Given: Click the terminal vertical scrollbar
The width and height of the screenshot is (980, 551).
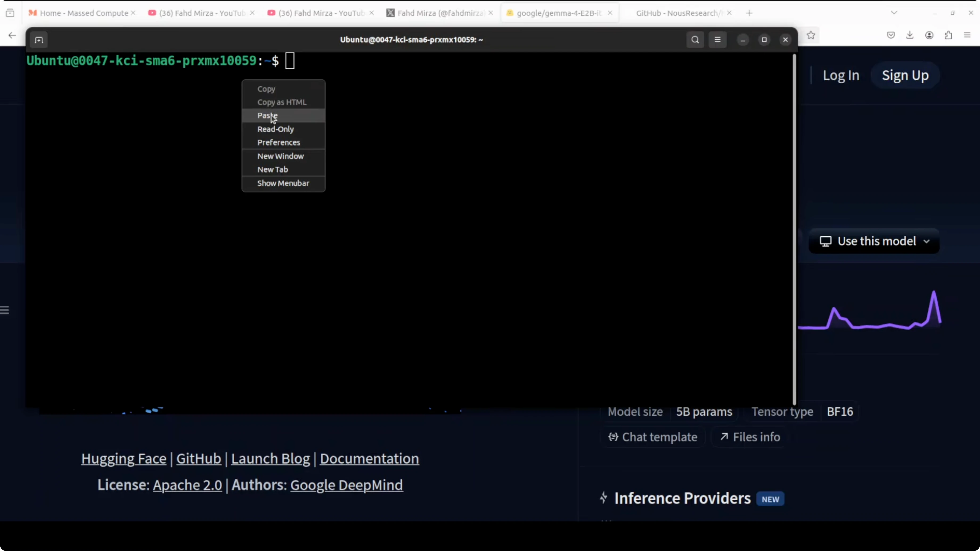Looking at the screenshot, I should [x=794, y=228].
